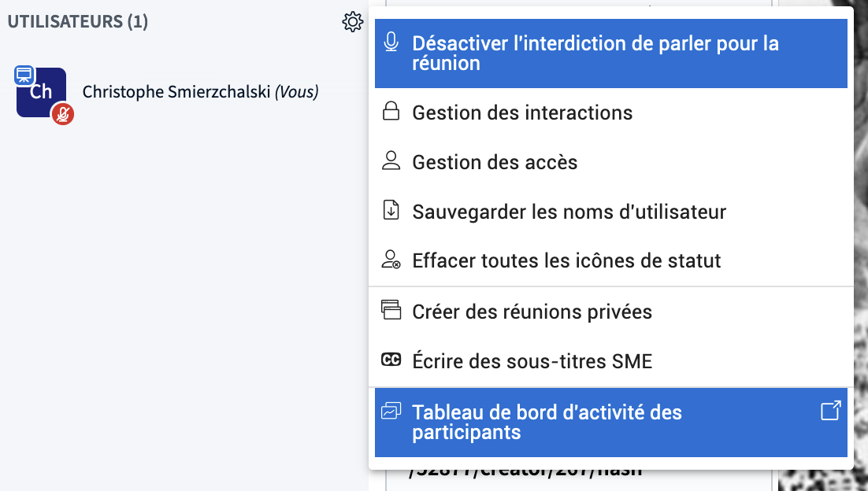Select Écrire des sous-titres SME

tap(610, 362)
